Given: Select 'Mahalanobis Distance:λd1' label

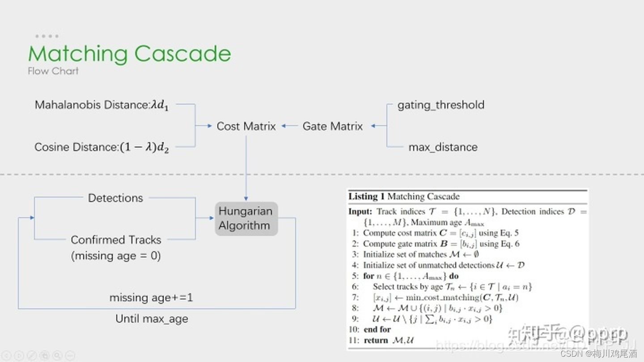Looking at the screenshot, I should 102,105.
